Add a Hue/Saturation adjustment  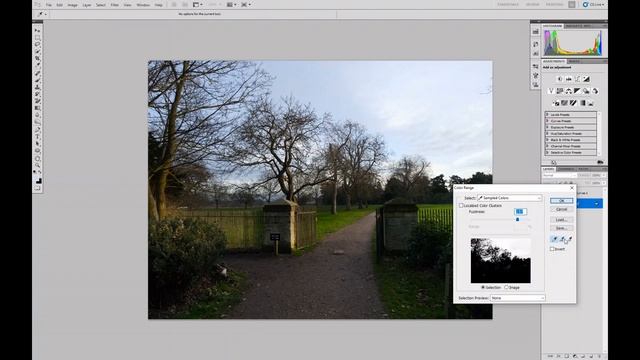click(x=560, y=91)
